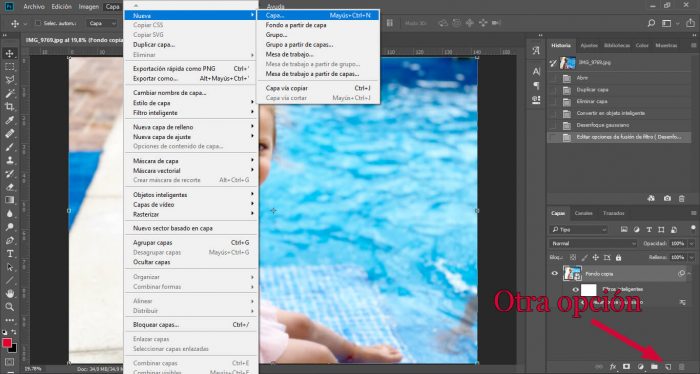
Task: Switch to the Trazados tab
Action: pyautogui.click(x=613, y=213)
